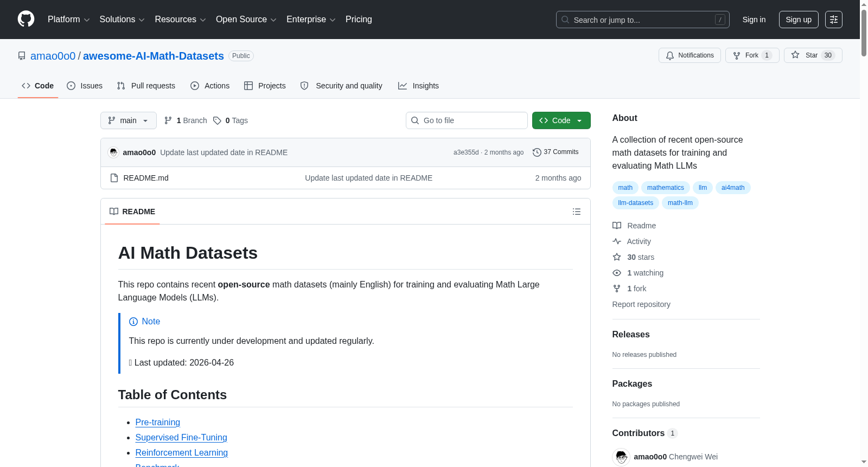
Task: Open the README.md file
Action: [x=146, y=178]
